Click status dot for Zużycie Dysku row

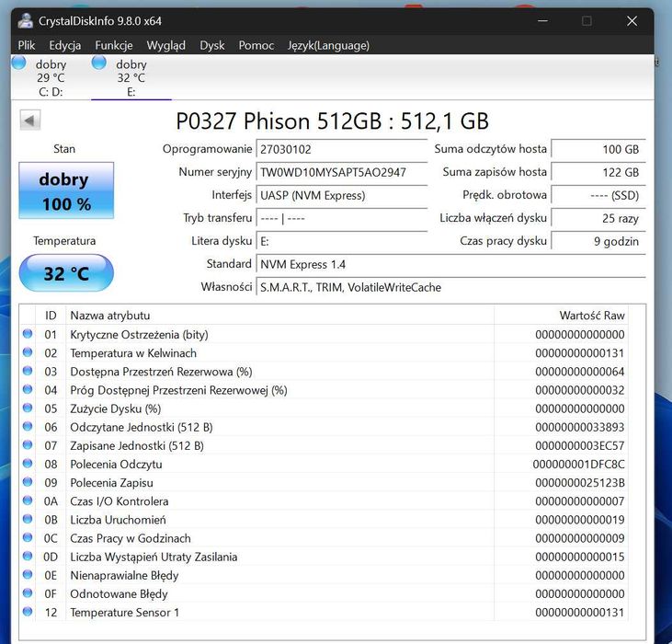28,408
